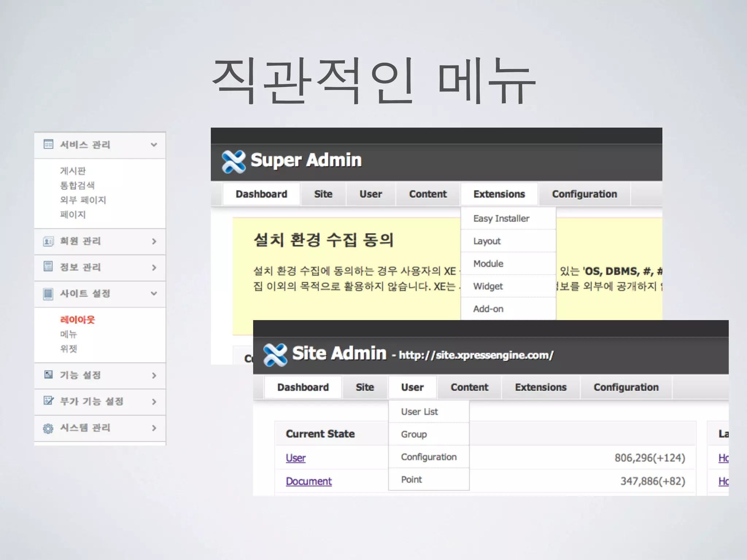Open the Extensions tab in Super Admin

[499, 194]
